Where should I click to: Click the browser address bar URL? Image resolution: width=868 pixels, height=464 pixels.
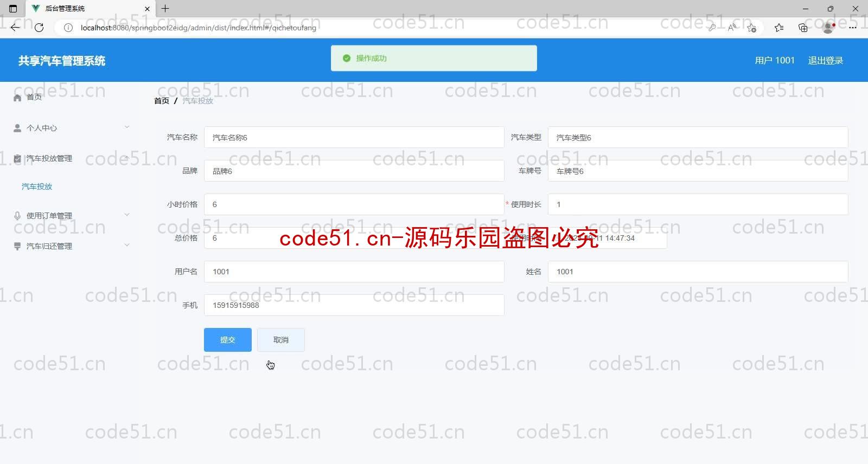tap(199, 28)
